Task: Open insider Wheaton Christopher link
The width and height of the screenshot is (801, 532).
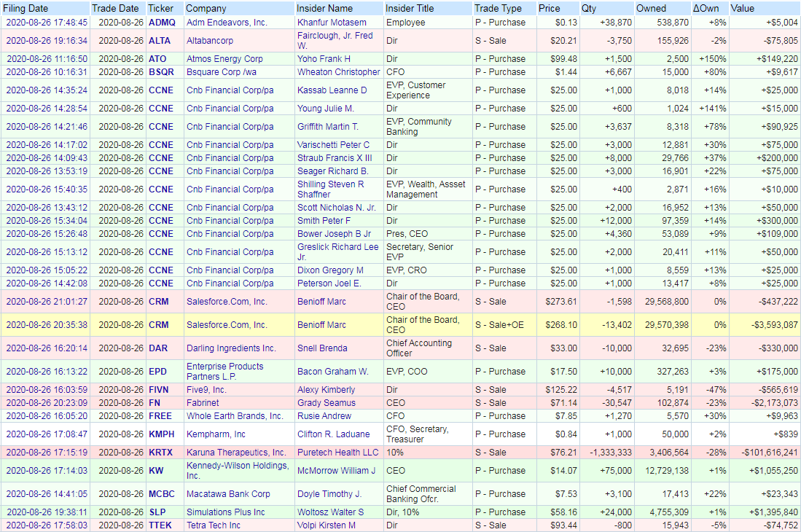Action: tap(339, 72)
